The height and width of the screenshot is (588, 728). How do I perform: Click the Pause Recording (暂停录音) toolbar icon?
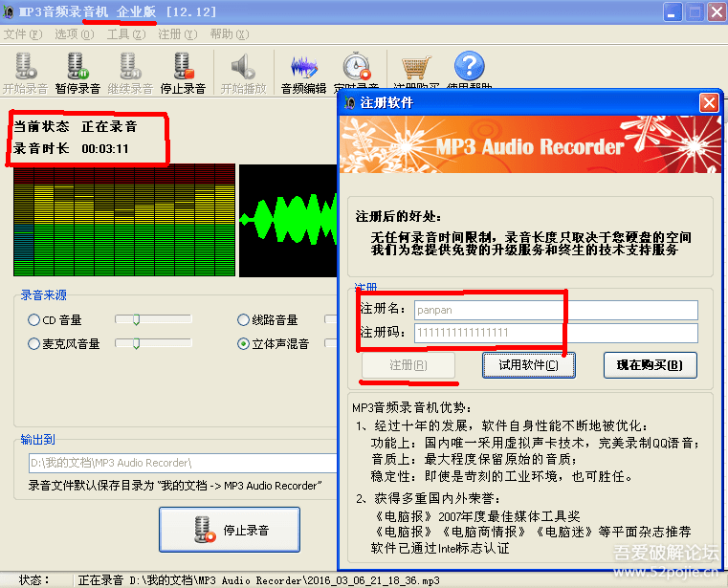[x=77, y=73]
